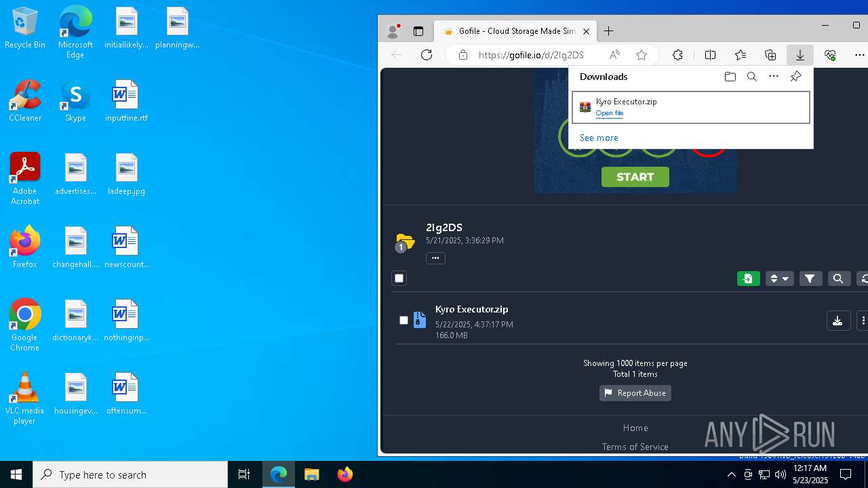Click the 2Ig2DS folder icon
The width and height of the screenshot is (868, 488).
click(405, 241)
